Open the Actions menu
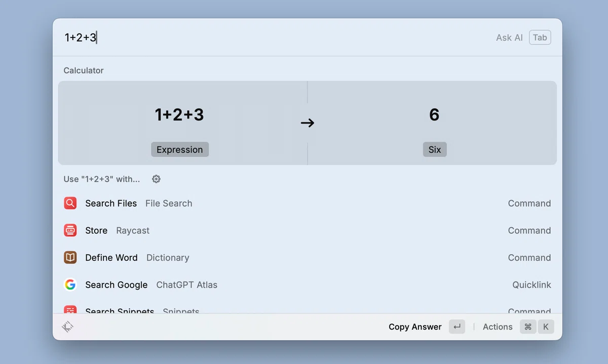Viewport: 608px width, 364px height. pos(498,327)
